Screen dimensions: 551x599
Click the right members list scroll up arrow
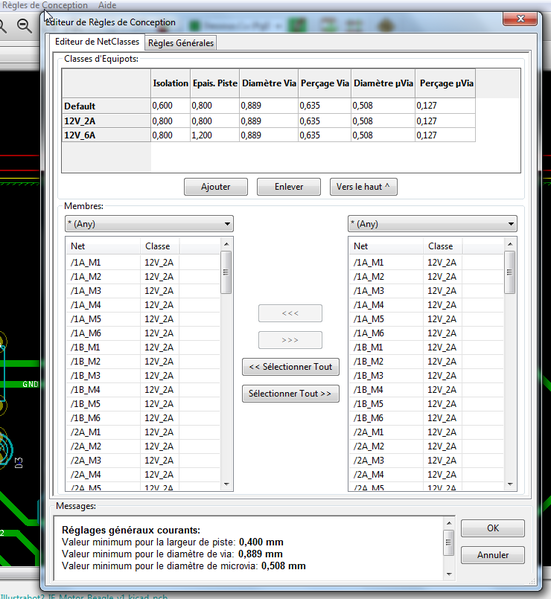[x=510, y=244]
